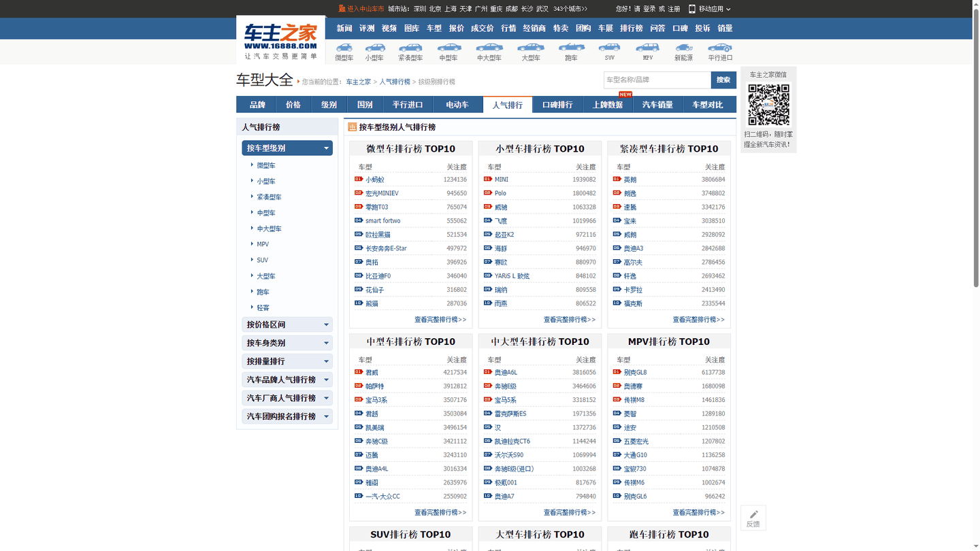Open 销量 in the main navigation
Viewport: 980px width, 551px height.
coord(725,29)
